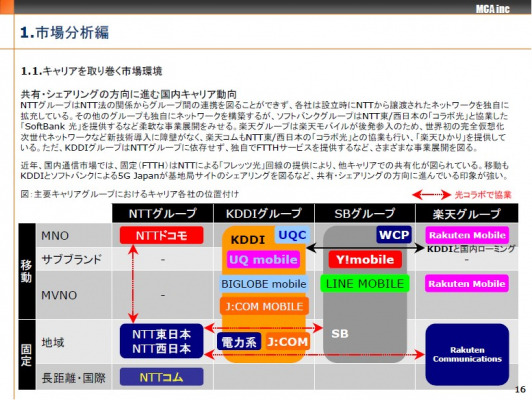Click the SB label in gray area
This screenshot has width=532, height=400.
[340, 334]
